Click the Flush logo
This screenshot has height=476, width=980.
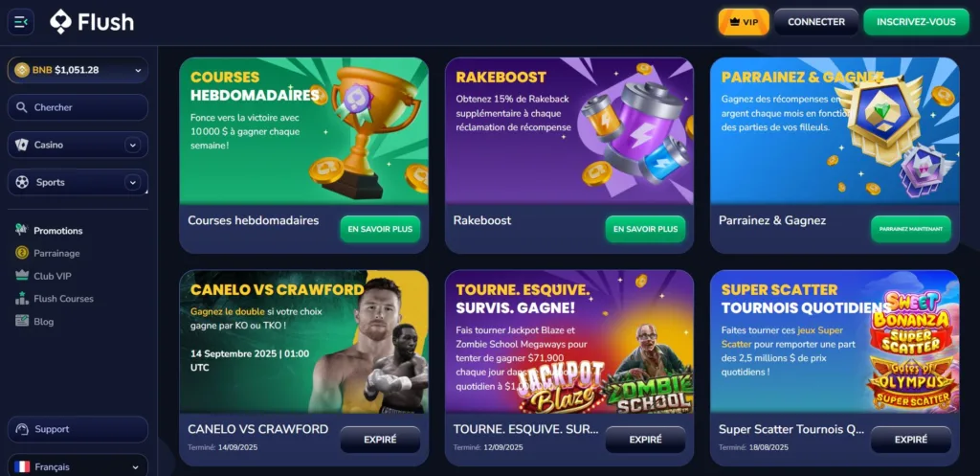click(x=92, y=22)
